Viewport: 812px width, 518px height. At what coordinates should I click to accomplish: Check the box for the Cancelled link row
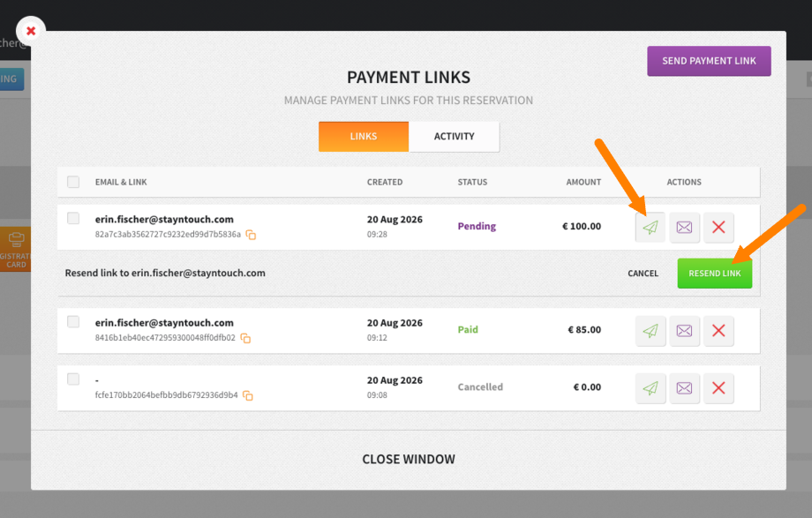(x=73, y=379)
